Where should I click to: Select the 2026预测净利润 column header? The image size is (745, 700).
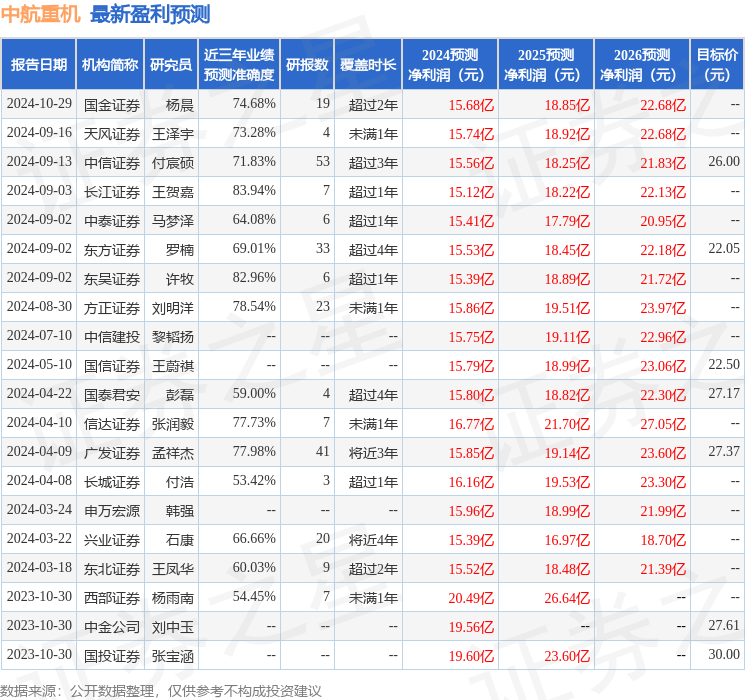pyautogui.click(x=641, y=65)
